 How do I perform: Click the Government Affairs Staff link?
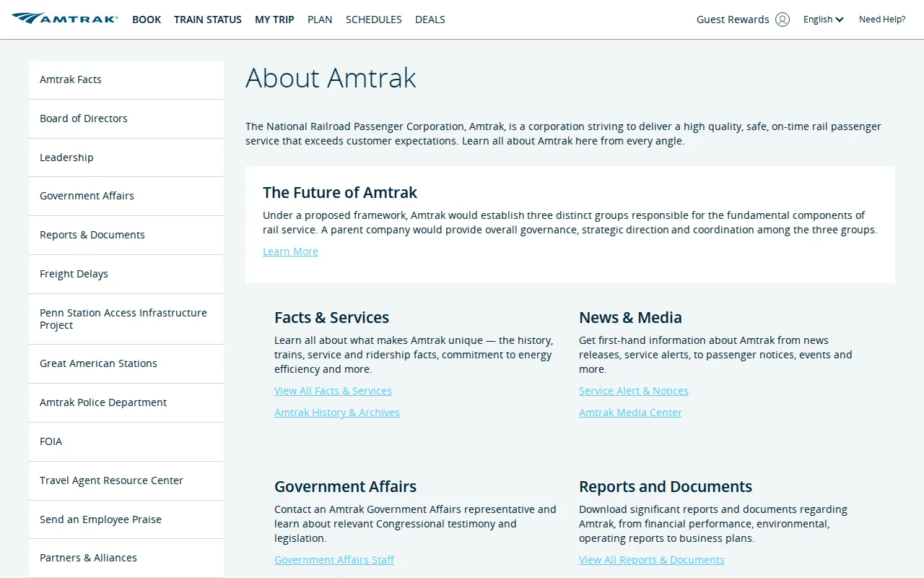(334, 560)
